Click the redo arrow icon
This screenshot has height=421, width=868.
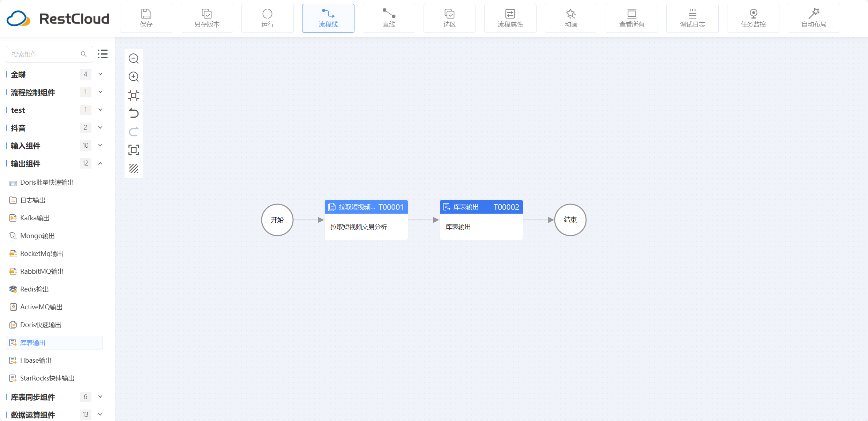tap(134, 132)
